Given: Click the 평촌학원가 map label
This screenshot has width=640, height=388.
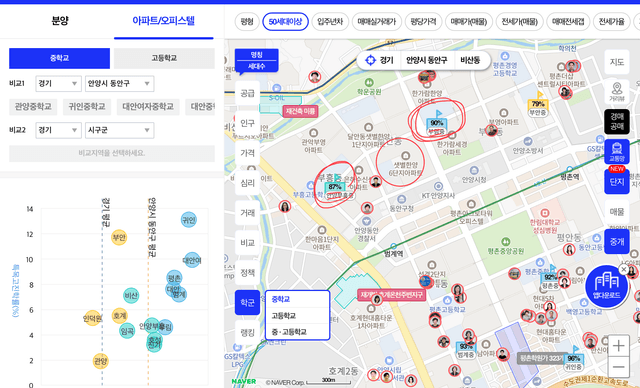Looking at the screenshot, I should (x=542, y=358).
